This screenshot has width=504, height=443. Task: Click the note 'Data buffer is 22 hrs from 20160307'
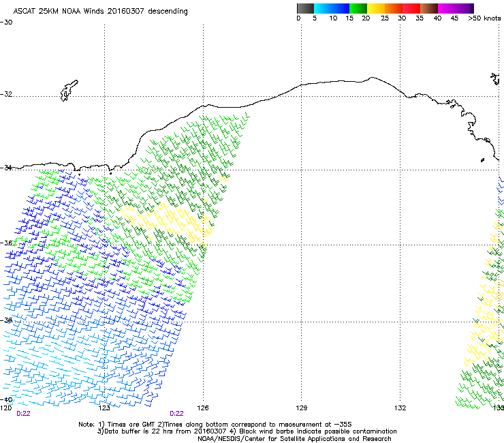pyautogui.click(x=166, y=431)
